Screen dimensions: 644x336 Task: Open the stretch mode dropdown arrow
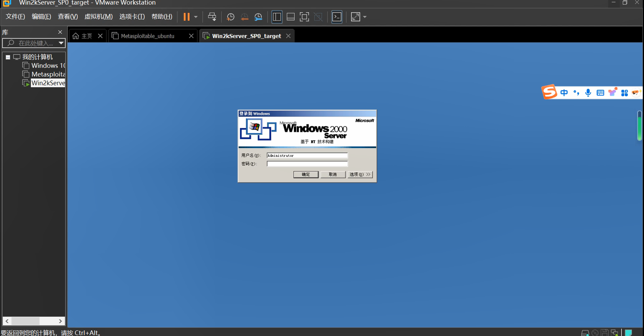coord(365,17)
